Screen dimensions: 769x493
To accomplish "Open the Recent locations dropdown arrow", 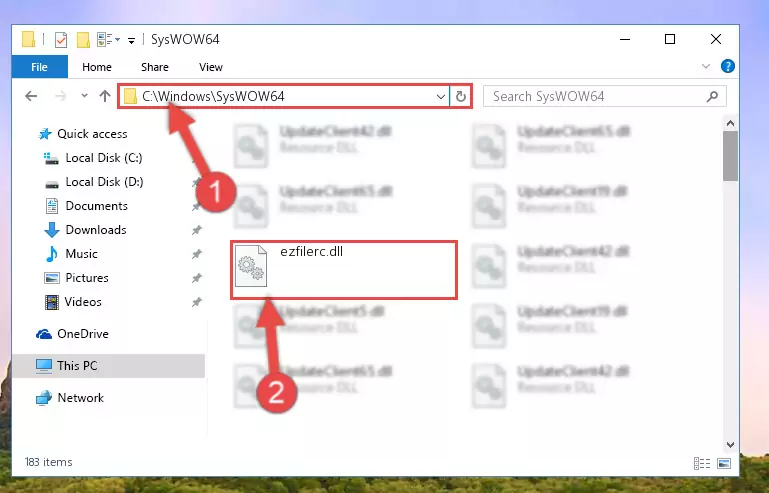I will pyautogui.click(x=84, y=96).
